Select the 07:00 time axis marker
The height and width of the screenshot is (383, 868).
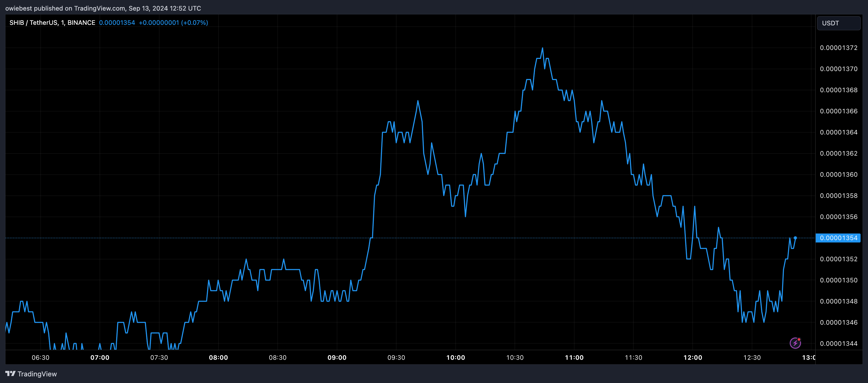tap(100, 357)
